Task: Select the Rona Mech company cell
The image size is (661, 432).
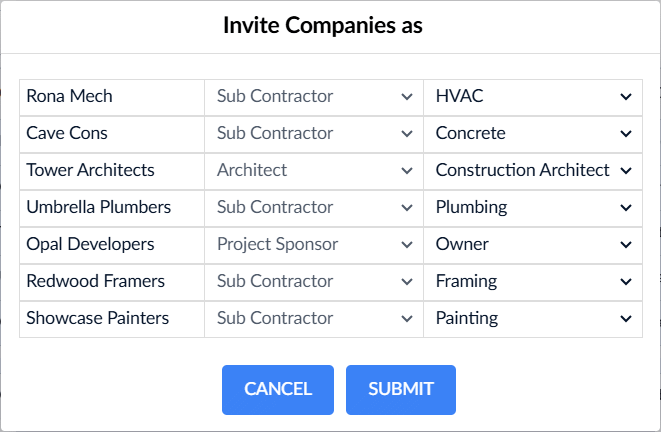Action: pos(112,97)
